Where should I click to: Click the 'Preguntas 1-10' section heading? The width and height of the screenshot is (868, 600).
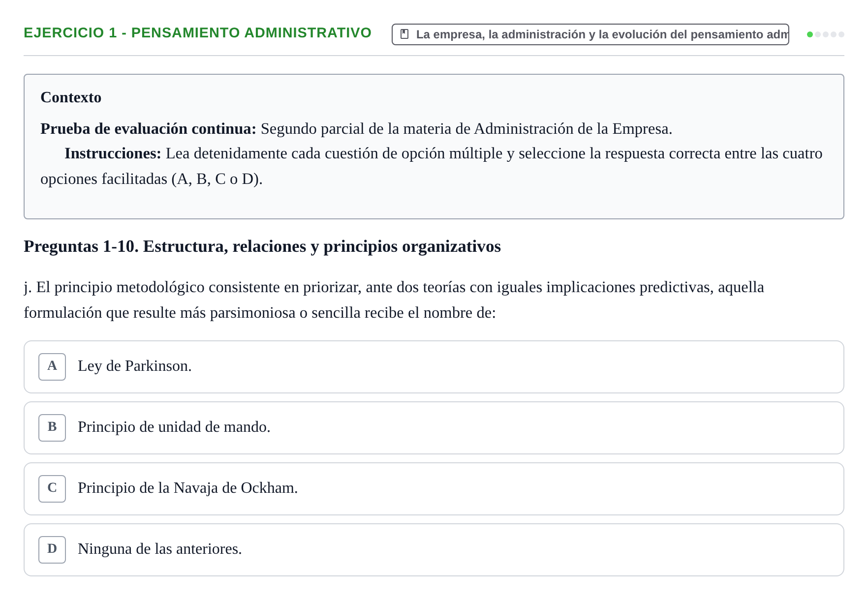[262, 246]
